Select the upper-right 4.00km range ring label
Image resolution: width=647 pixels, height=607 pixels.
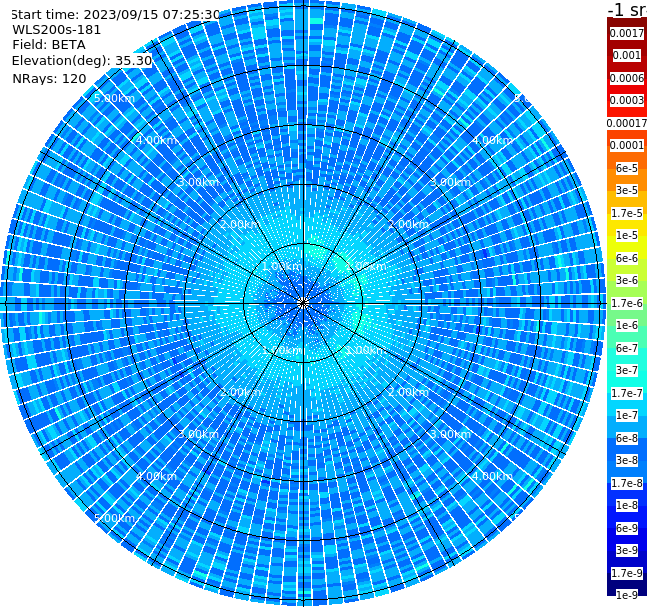[x=492, y=140]
